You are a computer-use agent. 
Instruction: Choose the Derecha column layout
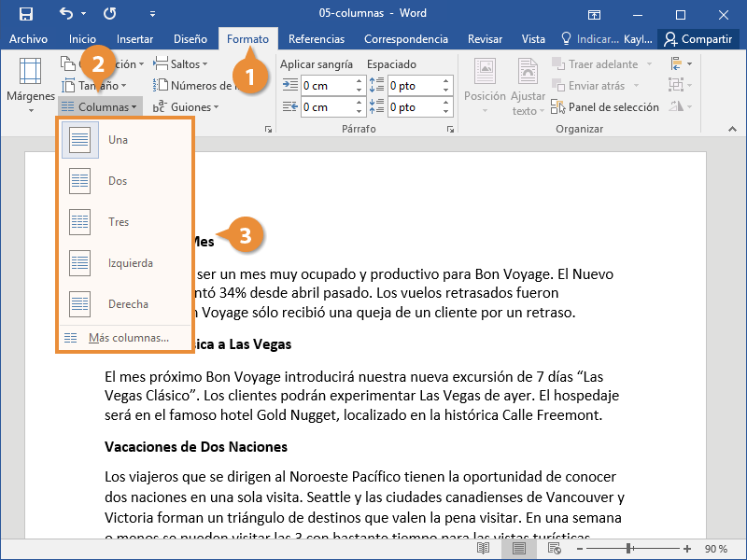[125, 304]
